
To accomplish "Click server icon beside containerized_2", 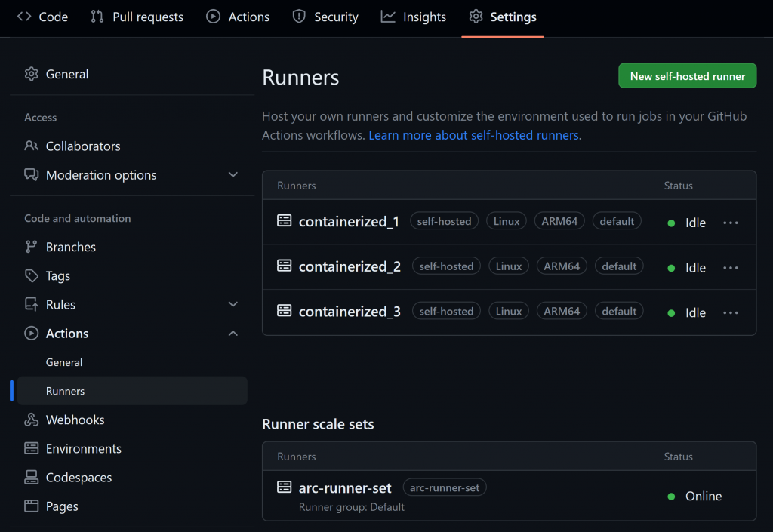I will pyautogui.click(x=285, y=266).
